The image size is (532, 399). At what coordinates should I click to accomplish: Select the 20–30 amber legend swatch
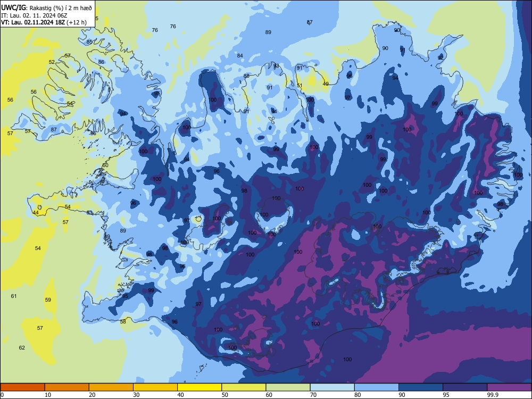tap(111, 387)
